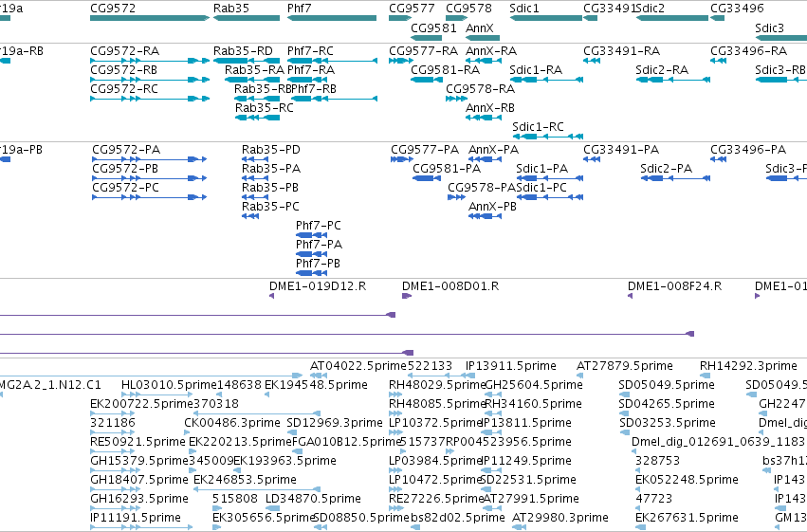Click the EK246853.5prime EST label
The height and width of the screenshot is (532, 807).
[x=245, y=480]
